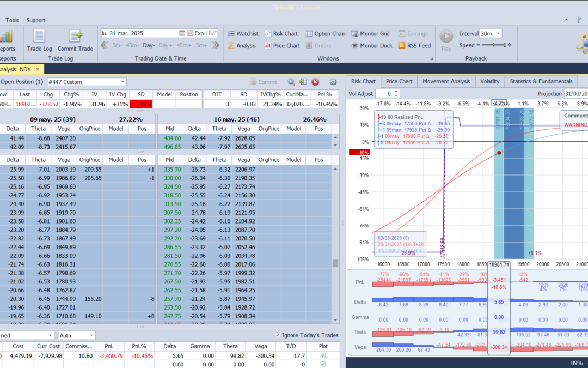Open the Watchlist window
This screenshot has width=588, height=368.
pos(242,33)
